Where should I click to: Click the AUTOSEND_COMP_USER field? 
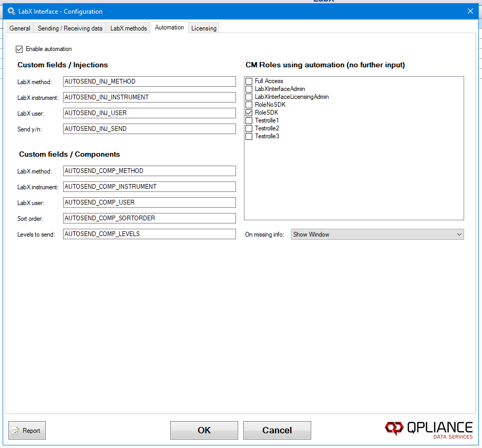point(149,202)
